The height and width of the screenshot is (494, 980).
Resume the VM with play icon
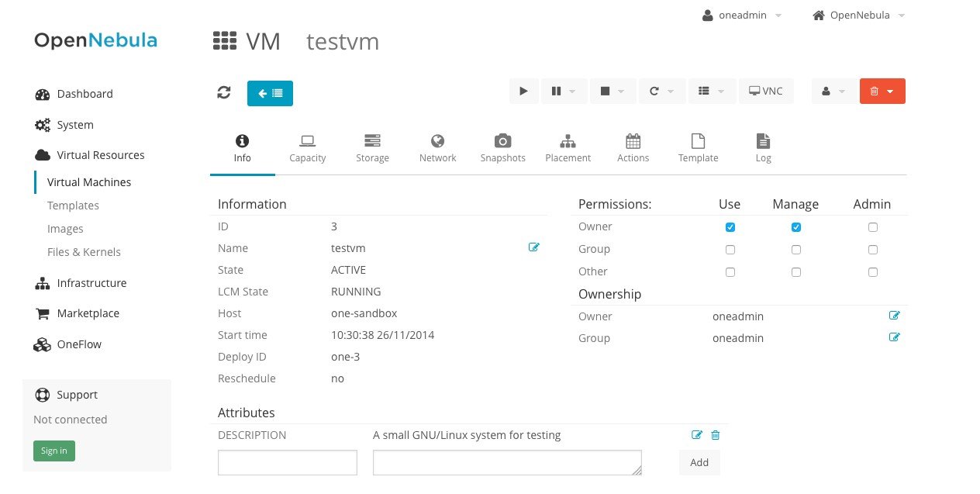point(524,91)
